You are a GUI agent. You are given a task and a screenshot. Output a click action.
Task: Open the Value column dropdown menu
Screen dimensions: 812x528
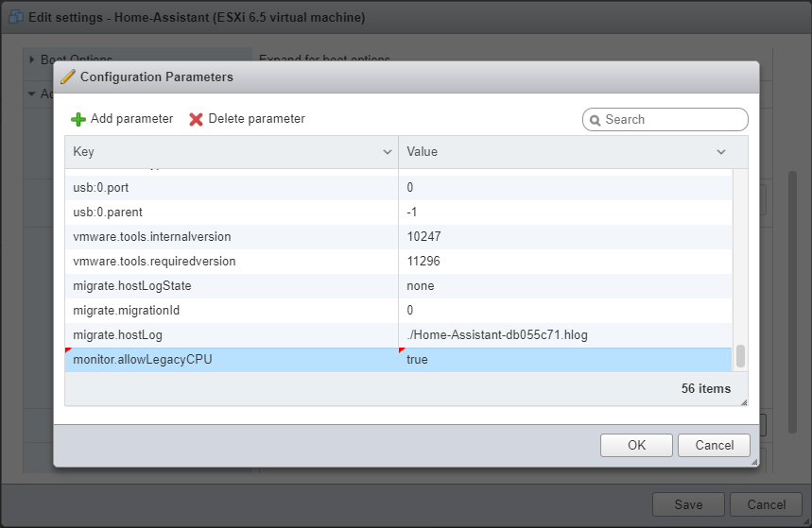[x=721, y=152]
